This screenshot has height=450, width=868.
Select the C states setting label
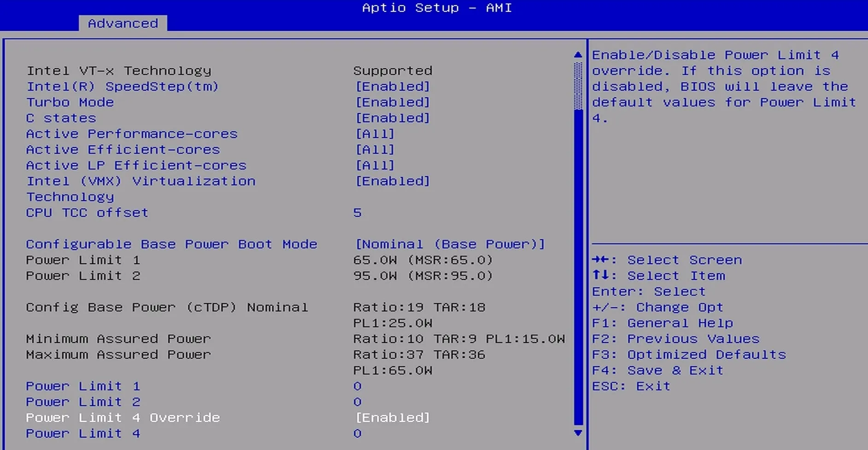[61, 118]
